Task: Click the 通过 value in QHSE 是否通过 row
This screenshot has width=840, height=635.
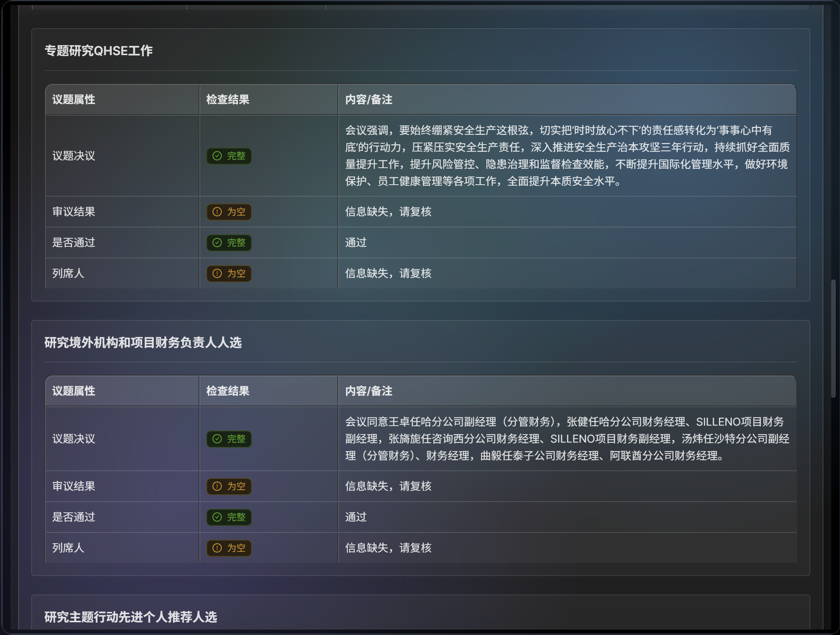Action: click(356, 243)
